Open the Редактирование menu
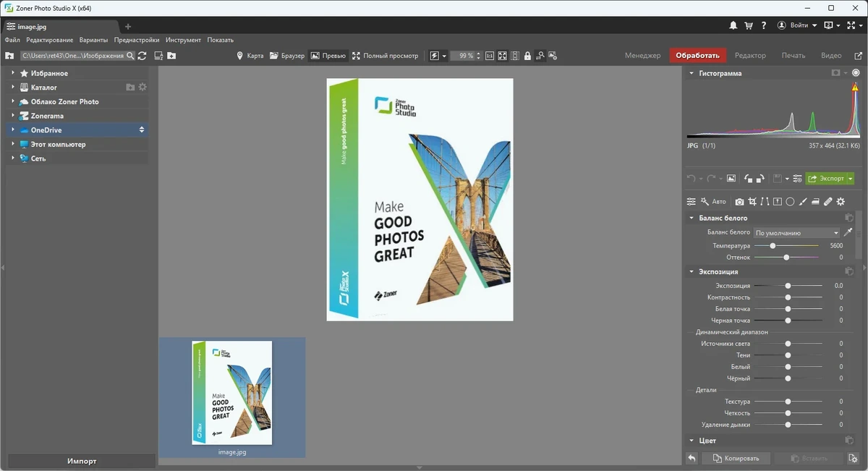Viewport: 868px width, 471px height. click(50, 40)
